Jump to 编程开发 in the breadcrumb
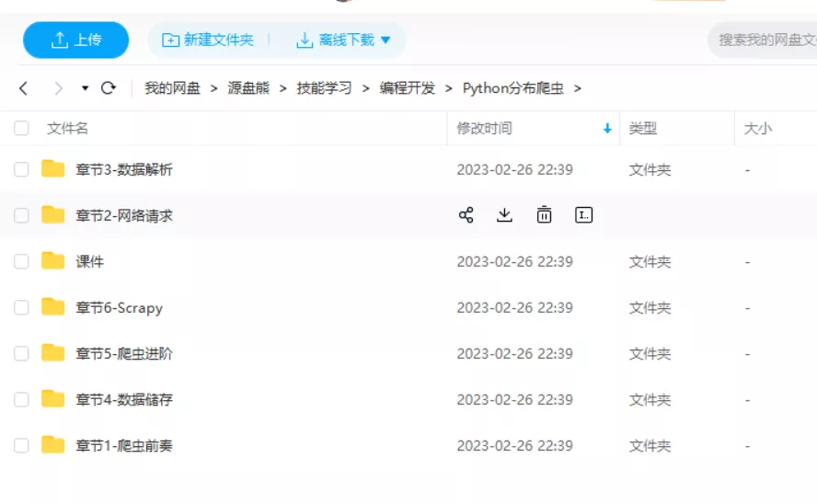 (408, 88)
